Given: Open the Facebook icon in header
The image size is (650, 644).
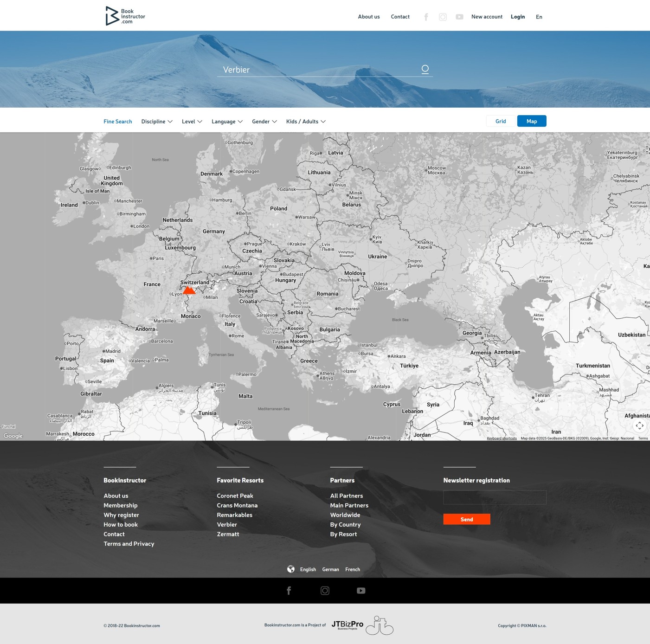Looking at the screenshot, I should tap(426, 17).
